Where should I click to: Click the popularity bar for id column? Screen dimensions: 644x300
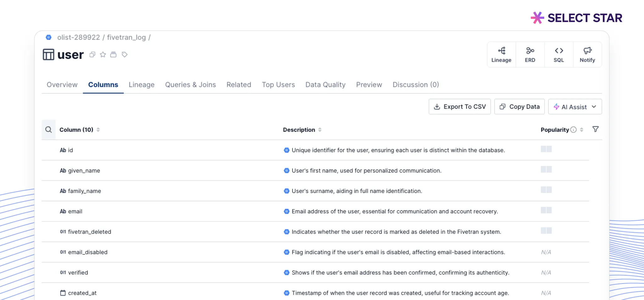[546, 149]
